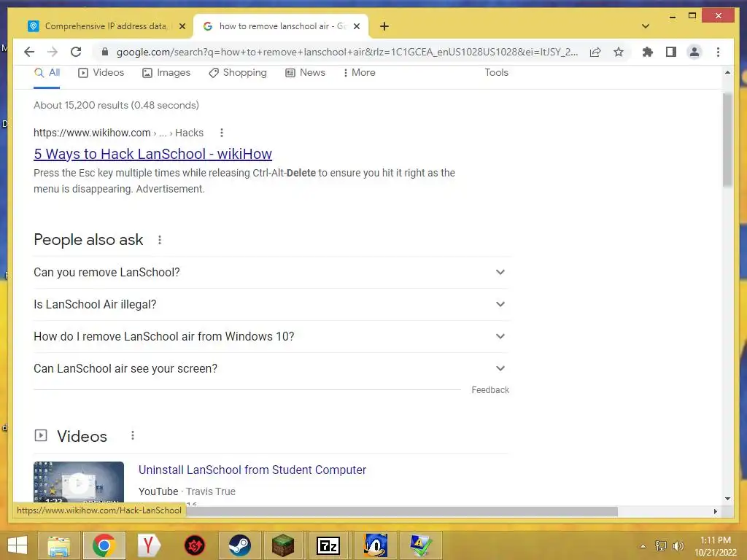Open the tab search chevron

pyautogui.click(x=646, y=26)
